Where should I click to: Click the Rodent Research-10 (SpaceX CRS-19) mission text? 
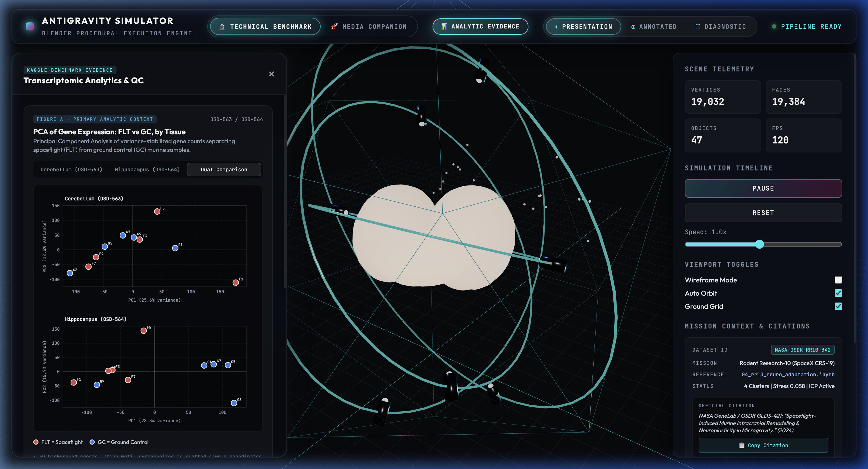coord(787,363)
